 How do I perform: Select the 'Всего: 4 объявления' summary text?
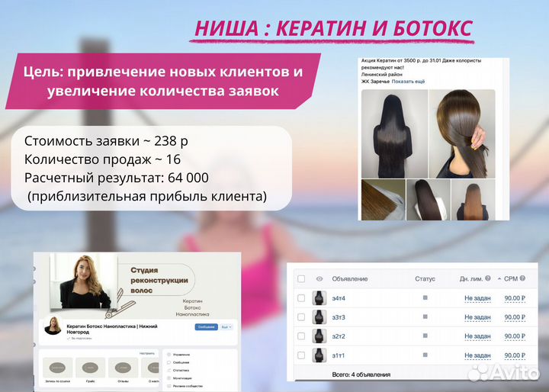(361, 374)
